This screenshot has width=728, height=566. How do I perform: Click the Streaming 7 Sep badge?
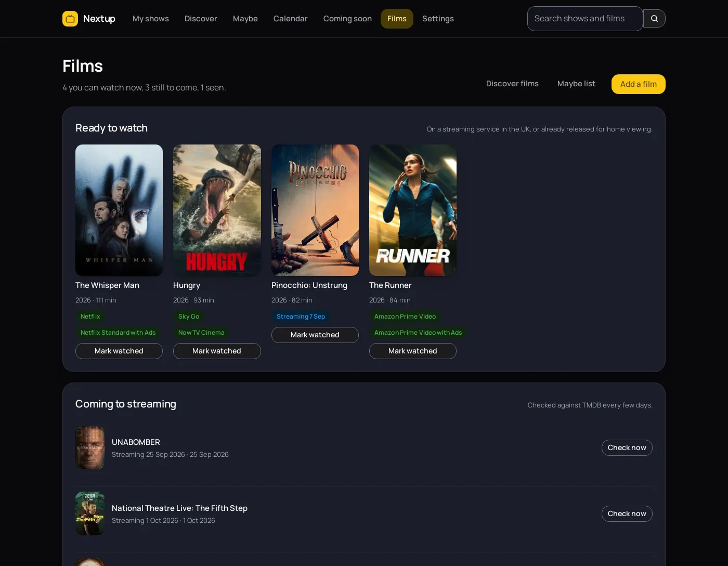301,317
